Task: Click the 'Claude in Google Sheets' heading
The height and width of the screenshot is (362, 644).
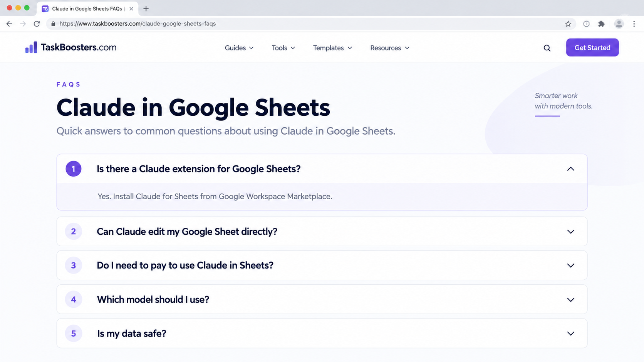Action: coord(193,107)
